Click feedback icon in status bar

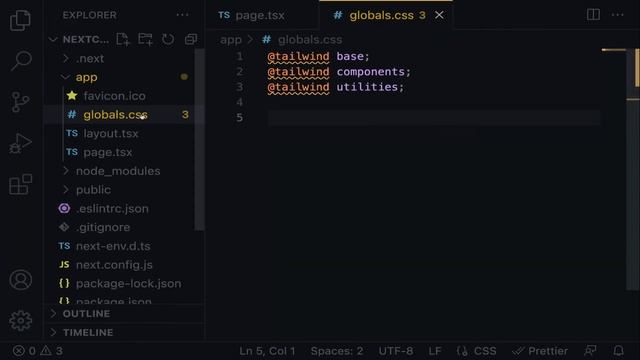(x=590, y=351)
